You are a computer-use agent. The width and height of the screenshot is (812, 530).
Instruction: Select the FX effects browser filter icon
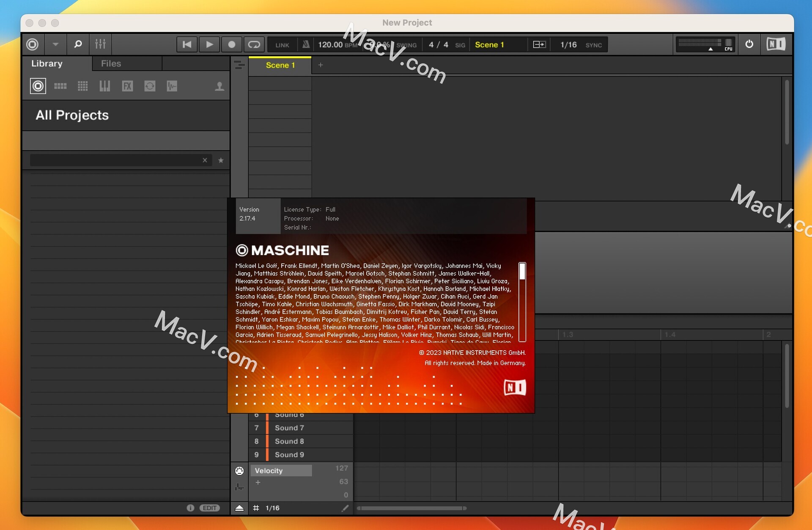tap(127, 86)
